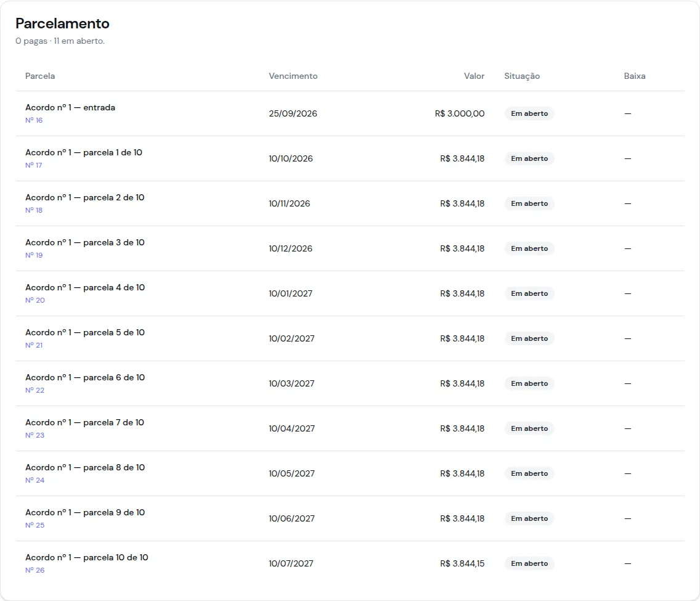
Task: Click the Baixa column header
Action: point(635,76)
